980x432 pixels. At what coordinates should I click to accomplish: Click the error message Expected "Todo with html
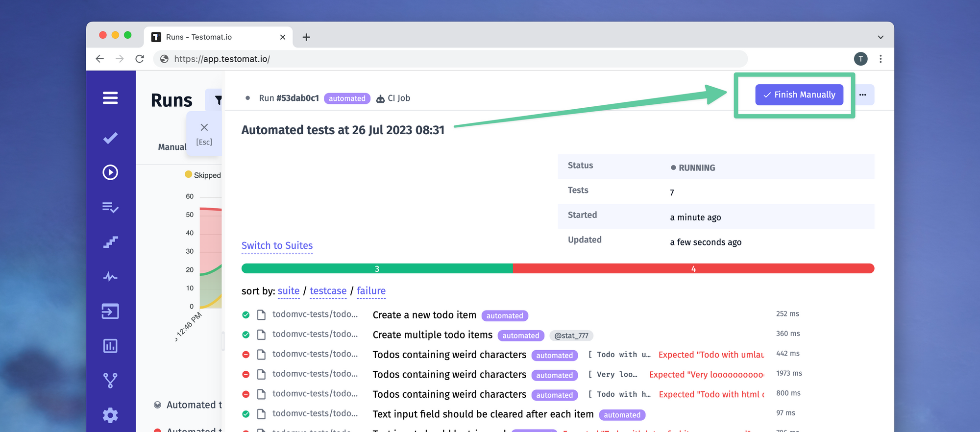(x=711, y=394)
